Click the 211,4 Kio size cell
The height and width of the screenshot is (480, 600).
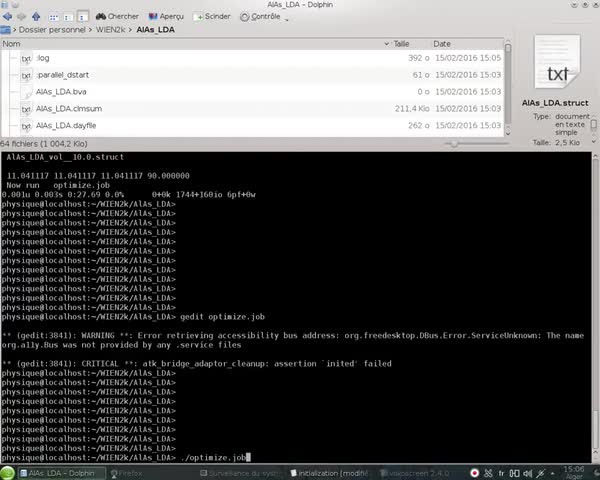tap(412, 109)
